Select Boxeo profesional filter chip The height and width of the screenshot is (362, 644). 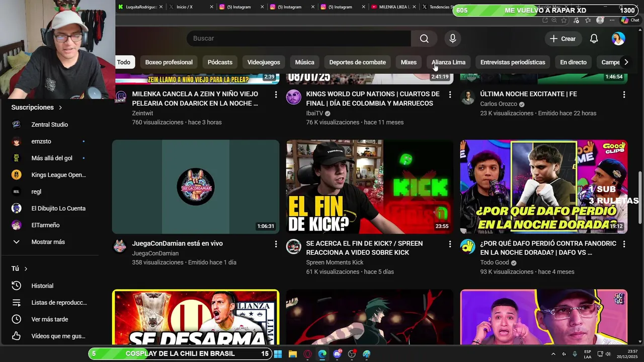[x=169, y=62]
